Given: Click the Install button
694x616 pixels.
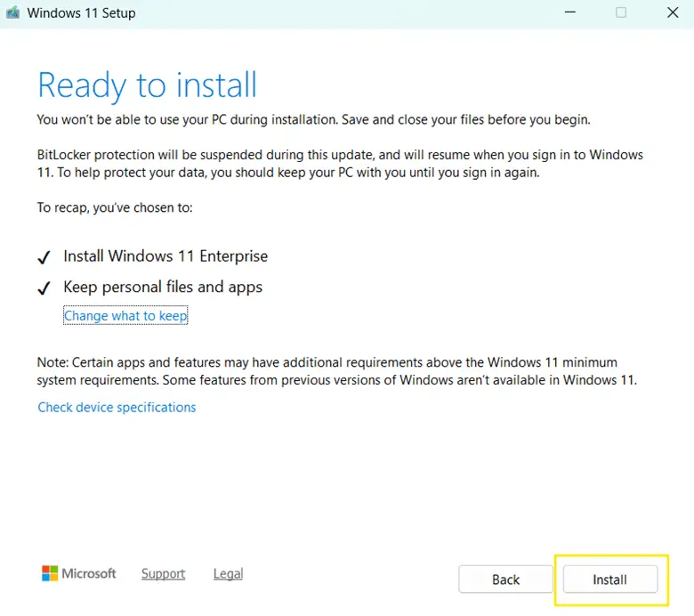Looking at the screenshot, I should [609, 579].
